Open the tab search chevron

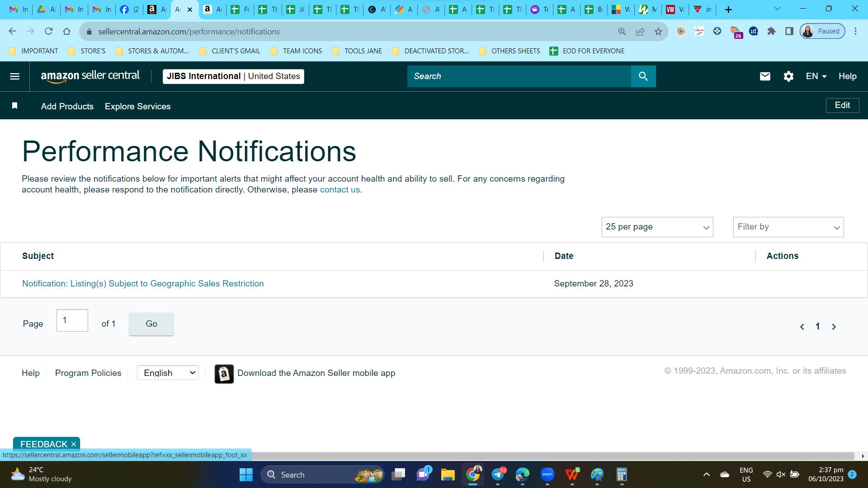click(x=777, y=9)
